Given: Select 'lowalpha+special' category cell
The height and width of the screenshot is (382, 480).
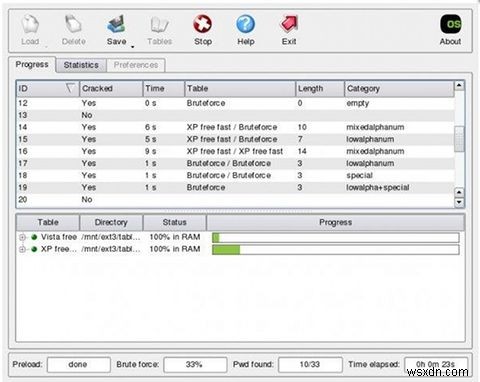Looking at the screenshot, I should [x=378, y=188].
